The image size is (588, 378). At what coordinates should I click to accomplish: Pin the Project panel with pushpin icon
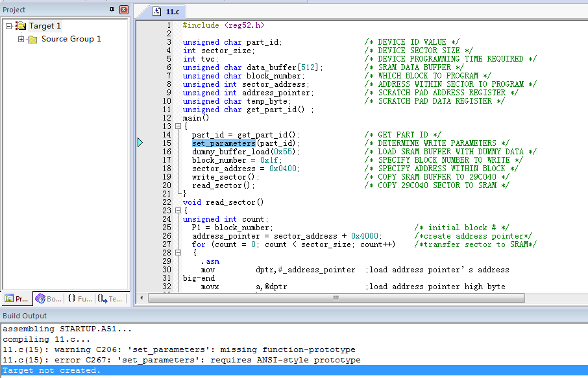(x=112, y=10)
